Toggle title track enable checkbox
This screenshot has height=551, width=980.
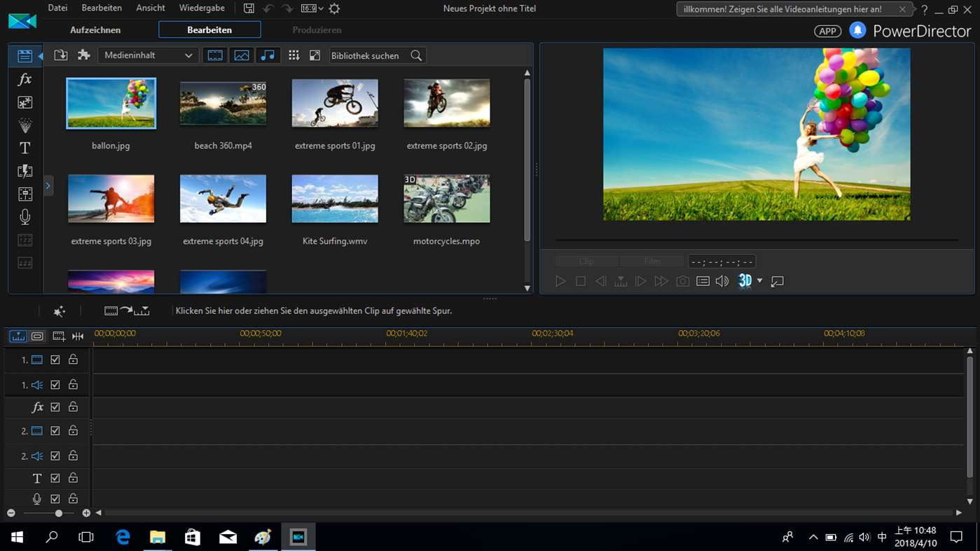(x=55, y=478)
